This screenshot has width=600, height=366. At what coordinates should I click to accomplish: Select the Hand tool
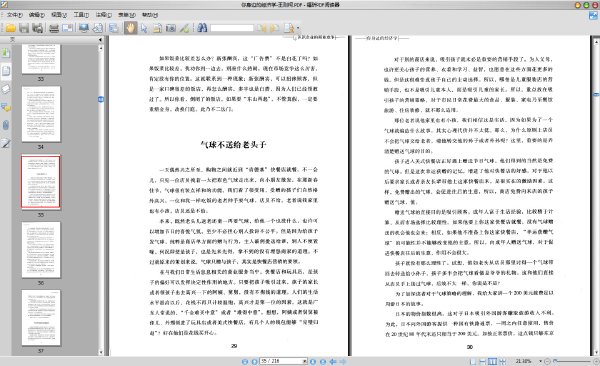coord(130,28)
